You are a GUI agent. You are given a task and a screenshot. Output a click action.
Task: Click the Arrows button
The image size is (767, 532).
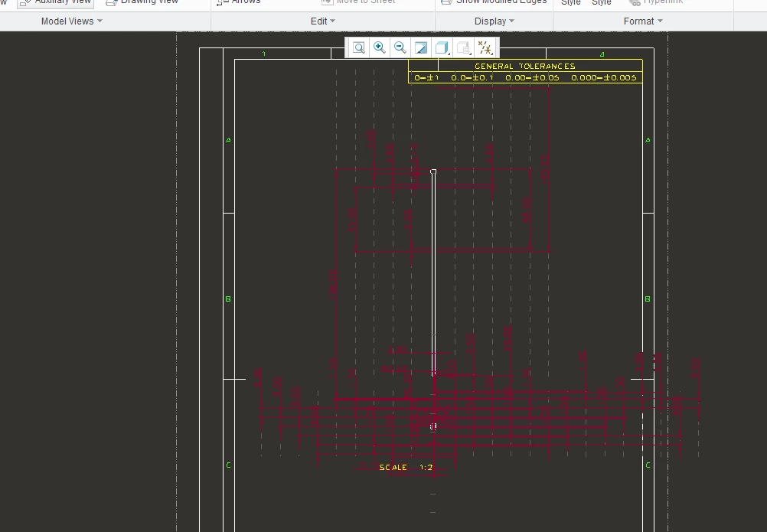(239, 2)
